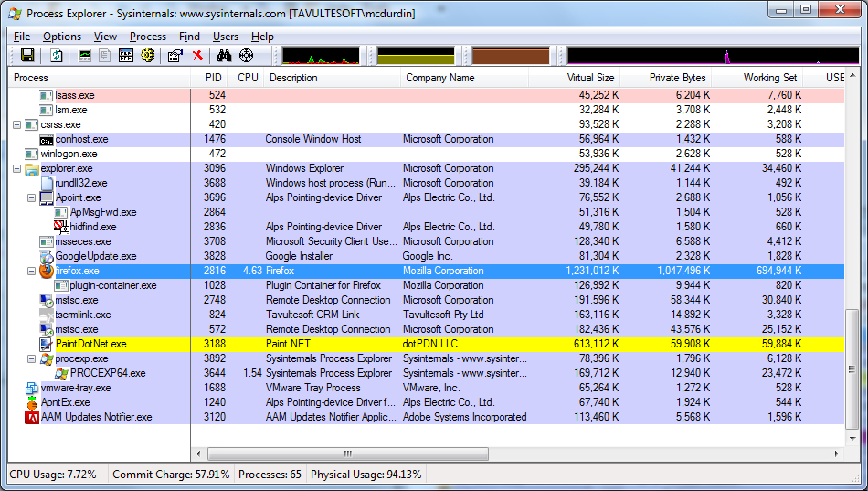Select the plugin-container.exe process row
This screenshot has height=491, width=868.
427,285
